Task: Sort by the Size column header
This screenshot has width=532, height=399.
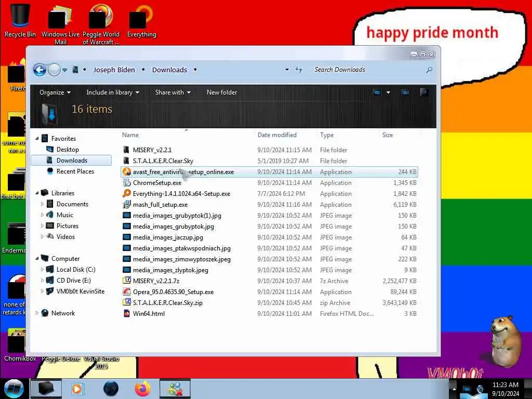Action: (x=388, y=135)
